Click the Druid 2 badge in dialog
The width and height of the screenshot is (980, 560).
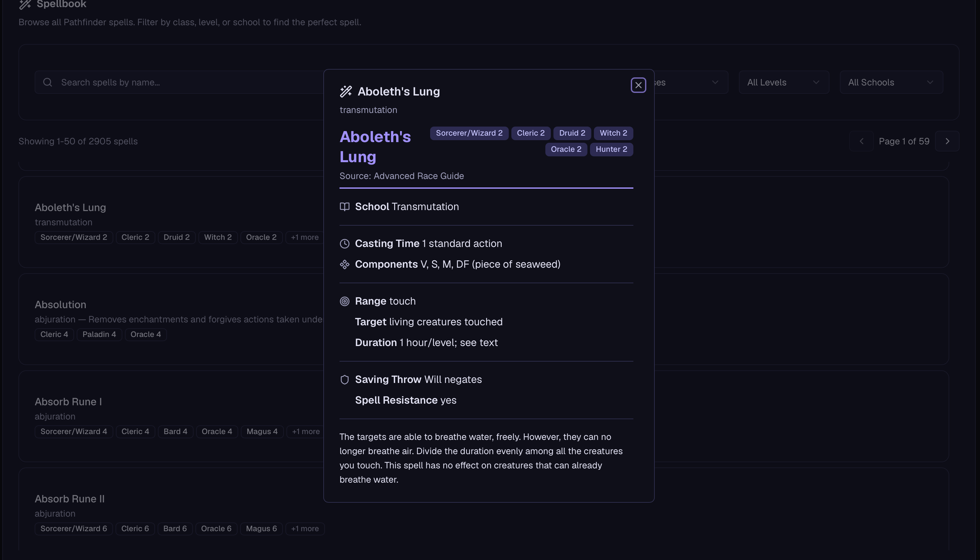pyautogui.click(x=572, y=133)
